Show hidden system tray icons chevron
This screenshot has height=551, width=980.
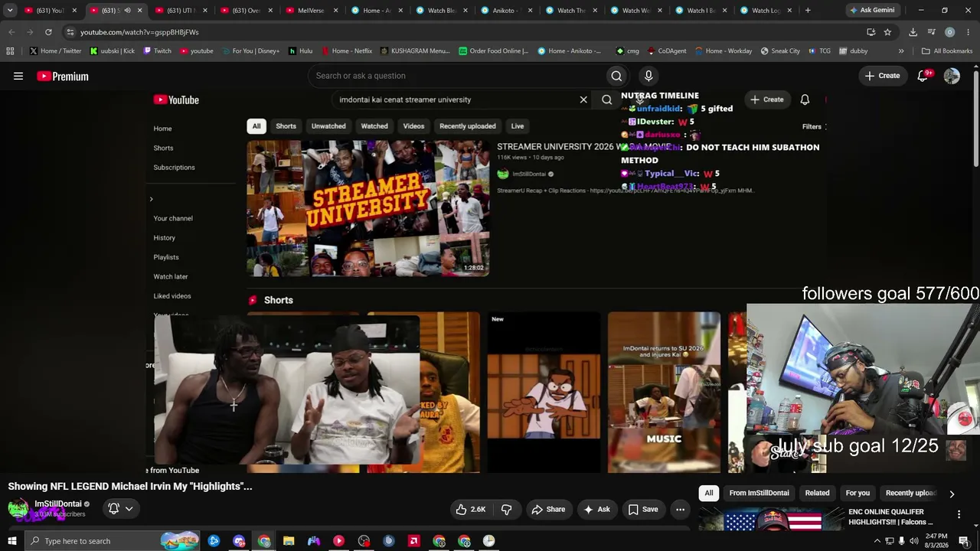coord(877,541)
